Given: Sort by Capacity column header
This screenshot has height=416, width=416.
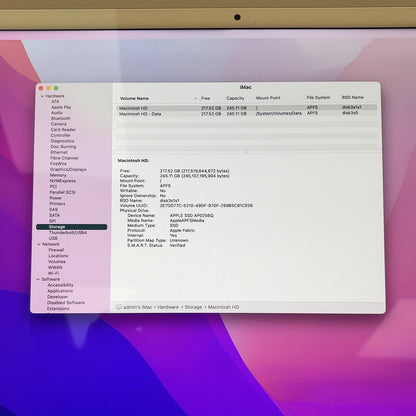Looking at the screenshot, I should click(235, 98).
